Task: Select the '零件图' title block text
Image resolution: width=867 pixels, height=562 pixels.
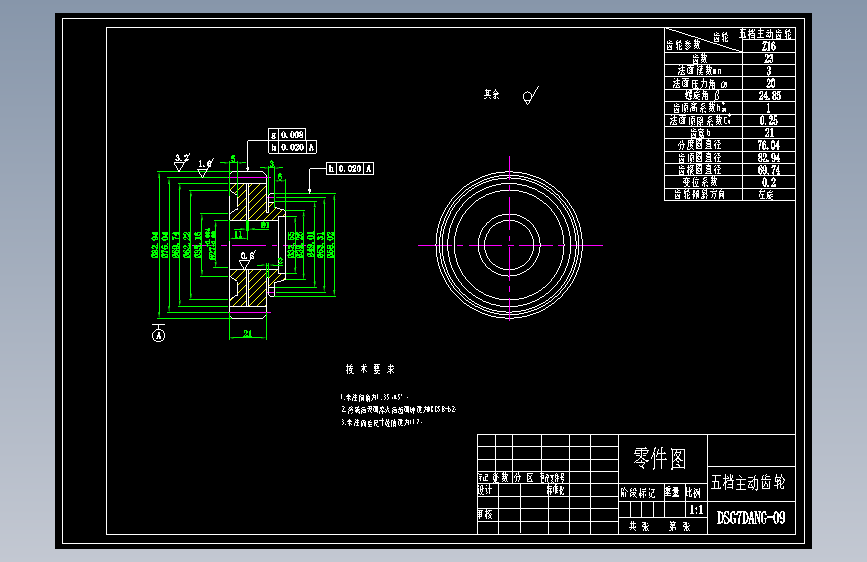Action: (660, 459)
